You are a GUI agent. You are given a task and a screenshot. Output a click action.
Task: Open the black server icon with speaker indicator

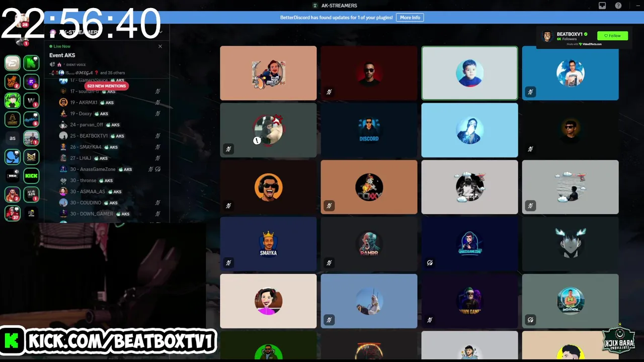tap(13, 175)
